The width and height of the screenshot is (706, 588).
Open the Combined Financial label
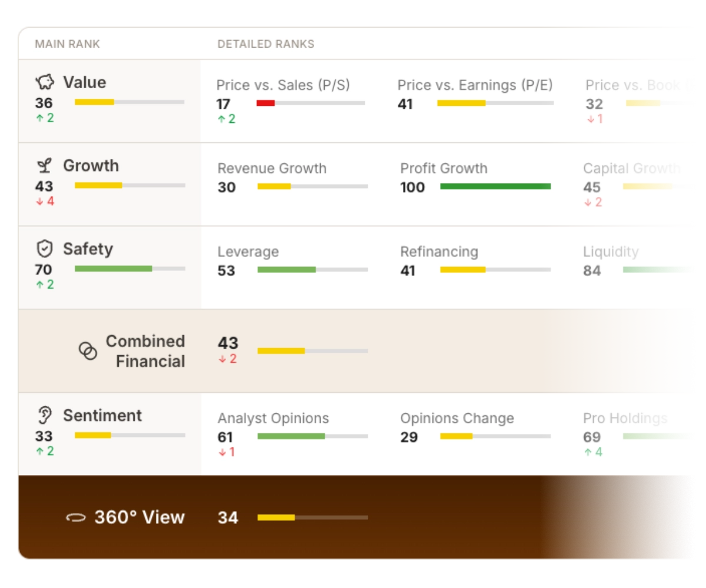click(x=145, y=351)
